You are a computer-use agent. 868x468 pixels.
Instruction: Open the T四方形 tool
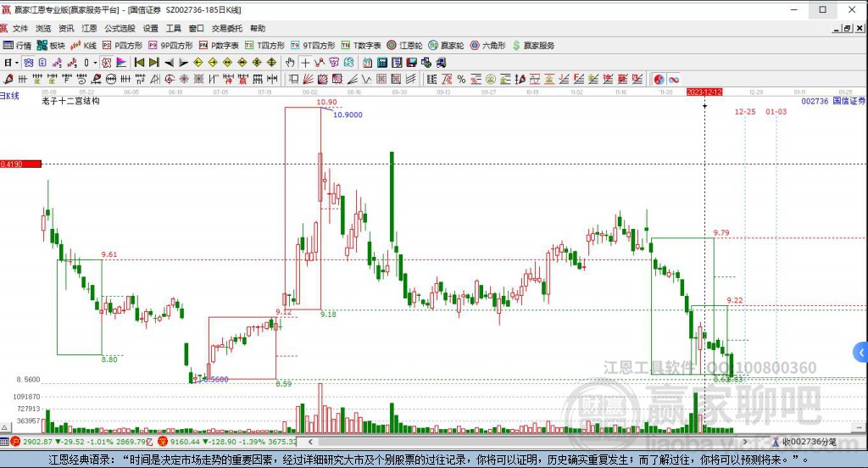pos(264,46)
